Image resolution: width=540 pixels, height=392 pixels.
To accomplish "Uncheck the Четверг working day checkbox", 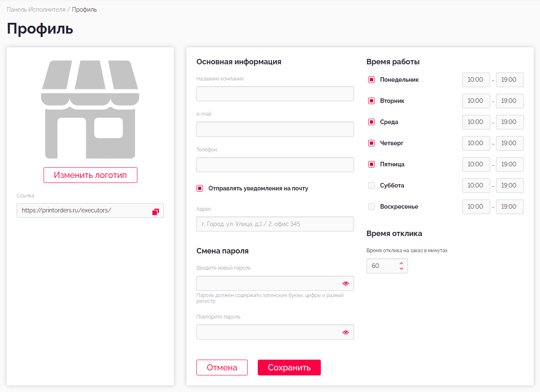I will [371, 143].
